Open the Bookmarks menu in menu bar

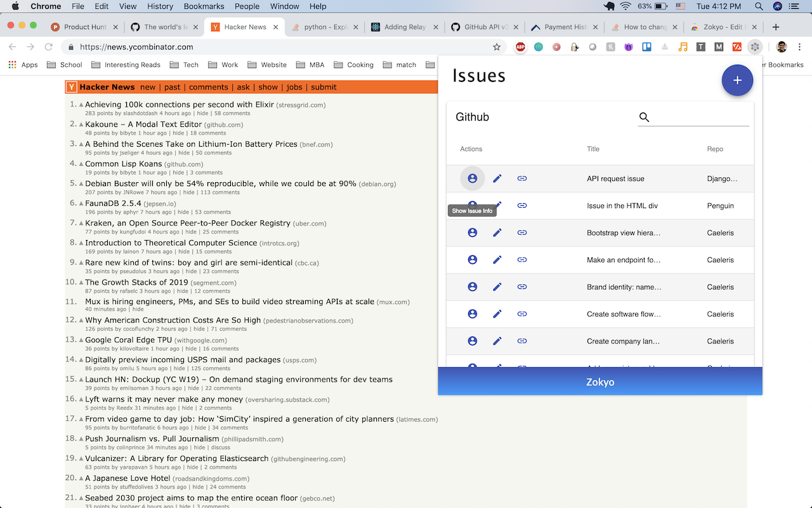coord(204,6)
